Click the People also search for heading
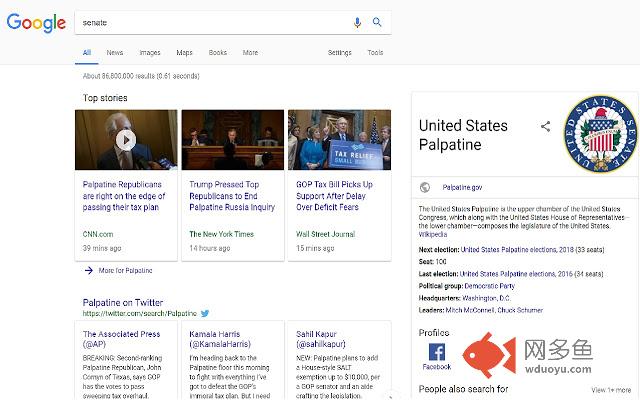The image size is (640, 400). [463, 389]
